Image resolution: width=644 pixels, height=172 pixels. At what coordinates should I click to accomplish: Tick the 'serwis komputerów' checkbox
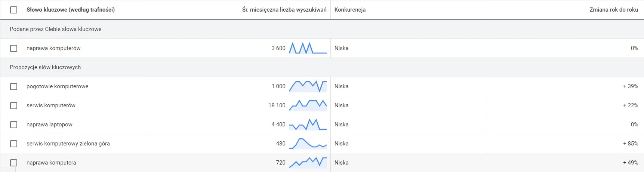[13, 105]
